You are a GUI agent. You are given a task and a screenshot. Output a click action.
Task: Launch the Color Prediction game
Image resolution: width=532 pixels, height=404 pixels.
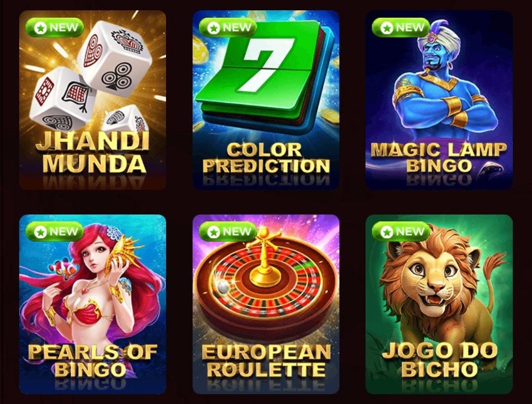pyautogui.click(x=266, y=100)
